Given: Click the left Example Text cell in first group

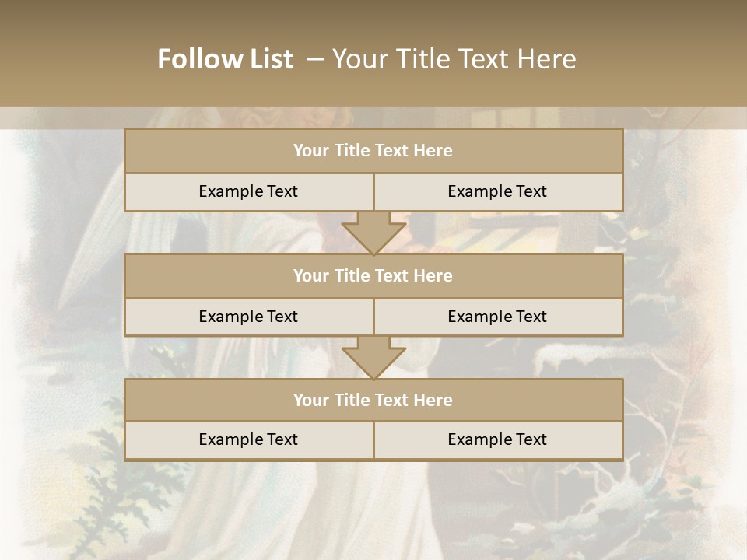Looking at the screenshot, I should (248, 191).
